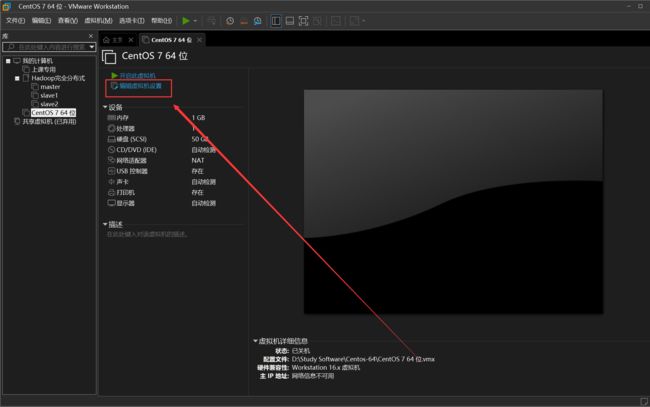This screenshot has width=650, height=407.
Task: Click the full screen mode icon
Action: (x=303, y=21)
